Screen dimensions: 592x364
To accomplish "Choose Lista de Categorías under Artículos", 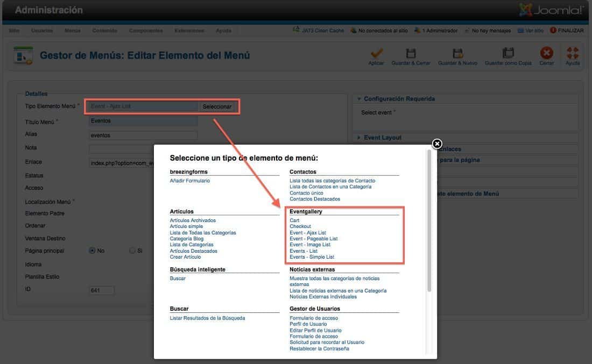I will pos(192,245).
